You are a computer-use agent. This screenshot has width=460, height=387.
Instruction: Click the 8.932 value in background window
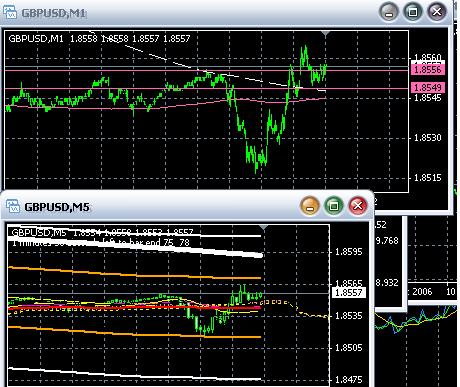tap(387, 283)
